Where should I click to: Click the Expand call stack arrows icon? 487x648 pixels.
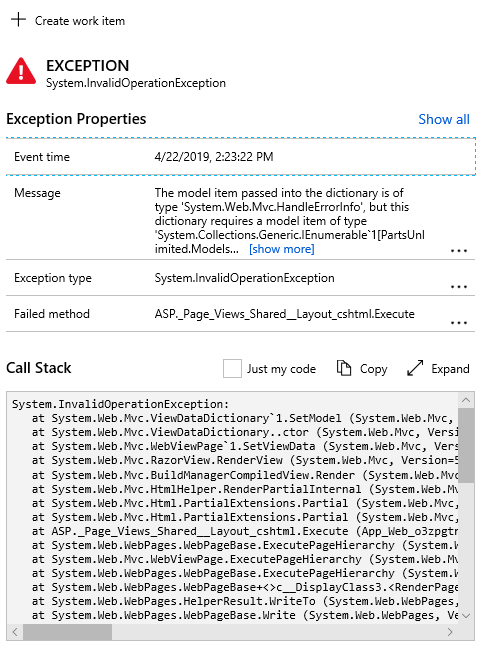point(415,368)
